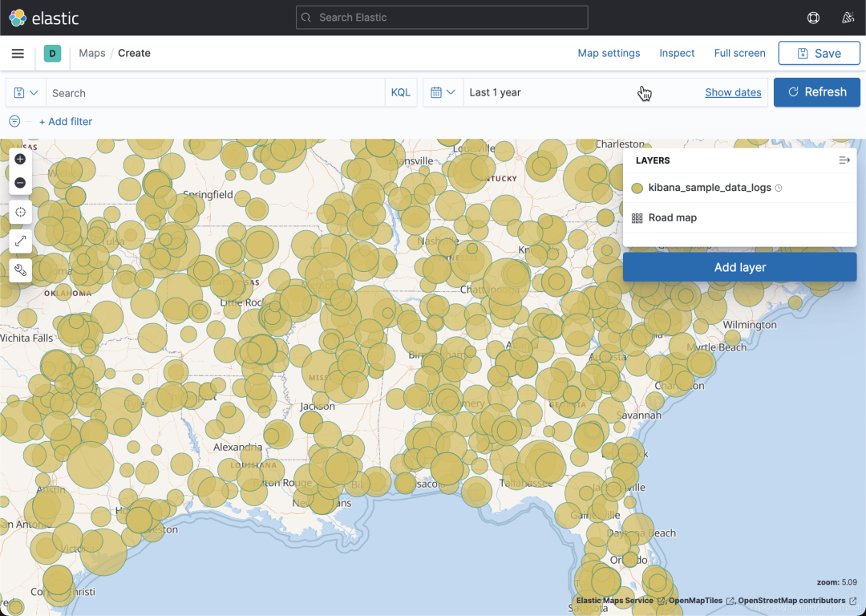The width and height of the screenshot is (866, 616).
Task: Click the Myrtle Beach city label
Action: tap(717, 347)
